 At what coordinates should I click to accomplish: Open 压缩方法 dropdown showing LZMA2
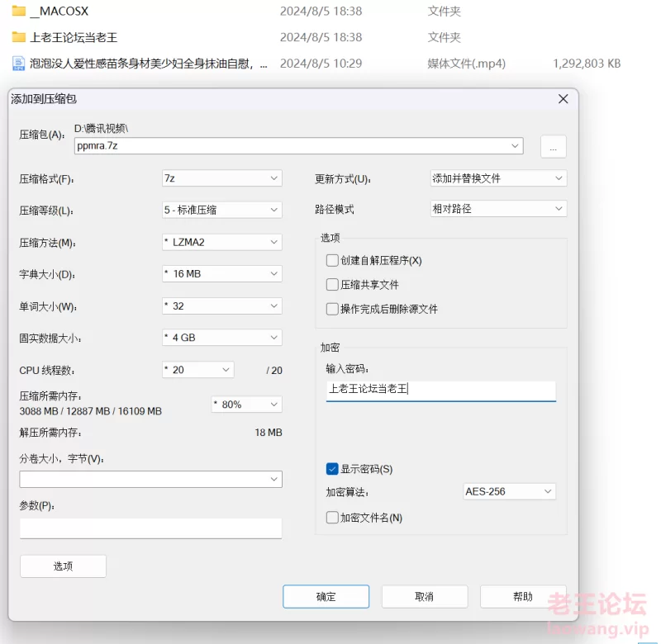pos(222,242)
